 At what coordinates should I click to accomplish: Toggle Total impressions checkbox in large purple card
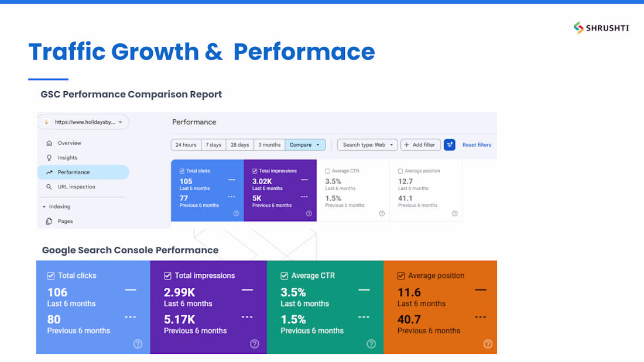(x=167, y=276)
